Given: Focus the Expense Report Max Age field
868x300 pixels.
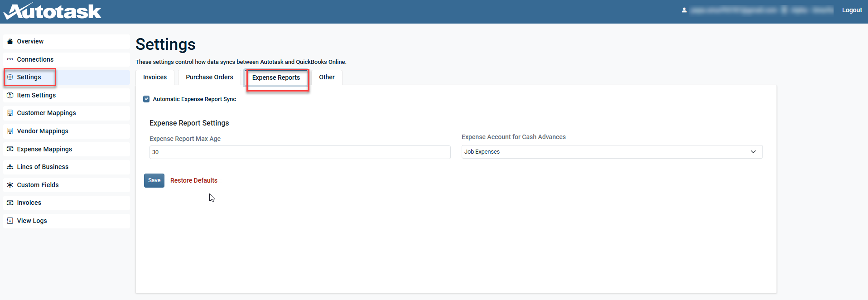Looking at the screenshot, I should coord(300,152).
